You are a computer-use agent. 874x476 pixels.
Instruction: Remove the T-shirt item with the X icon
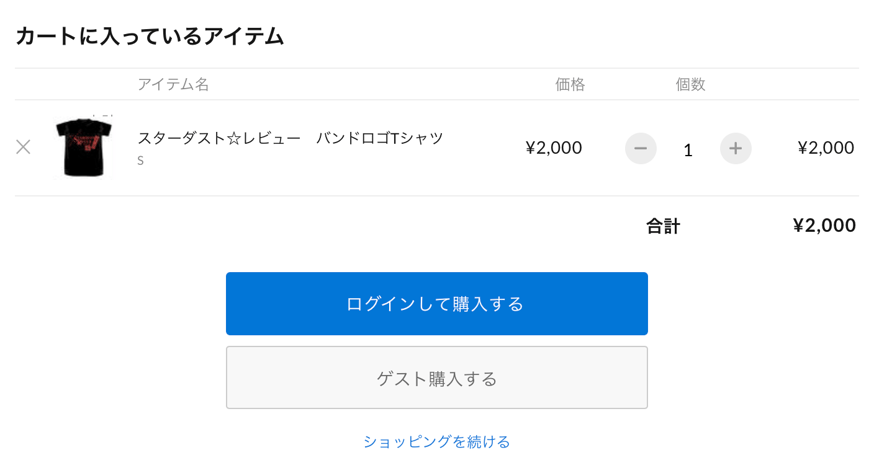pos(23,147)
